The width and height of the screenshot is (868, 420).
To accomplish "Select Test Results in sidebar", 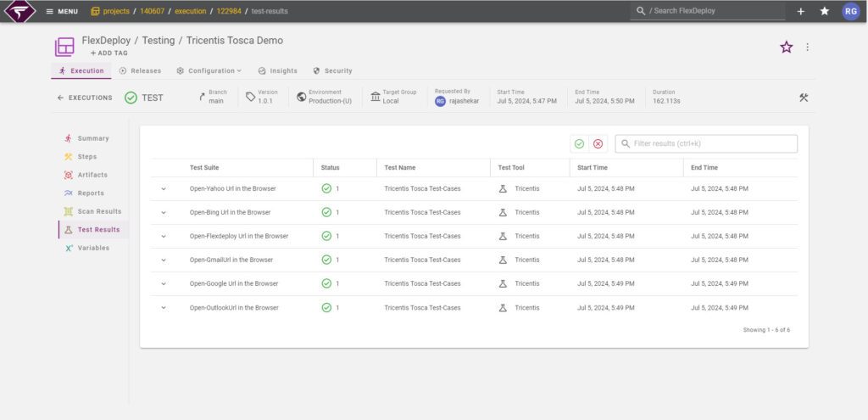I will 92,229.
